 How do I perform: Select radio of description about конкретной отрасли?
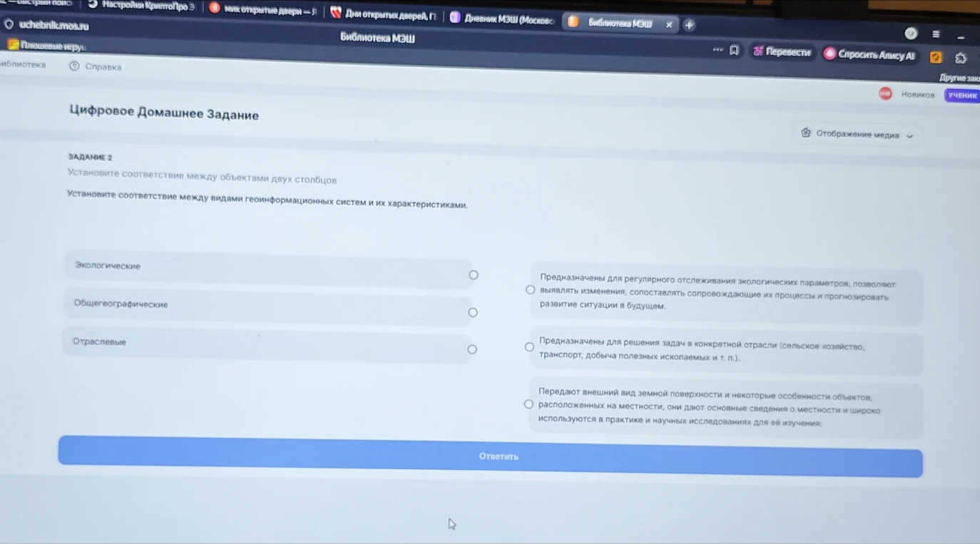(529, 347)
